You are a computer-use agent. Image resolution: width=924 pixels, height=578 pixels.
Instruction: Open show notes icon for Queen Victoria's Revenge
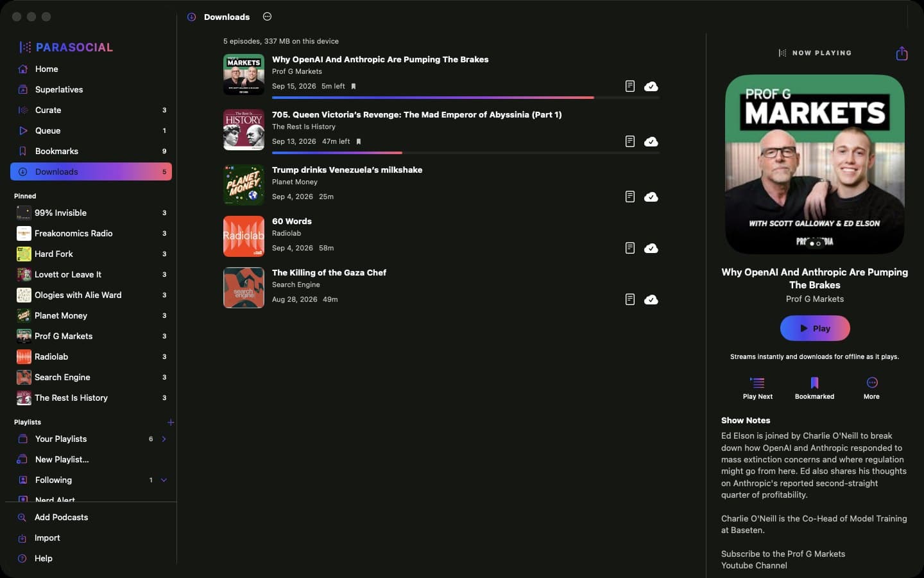coord(630,141)
